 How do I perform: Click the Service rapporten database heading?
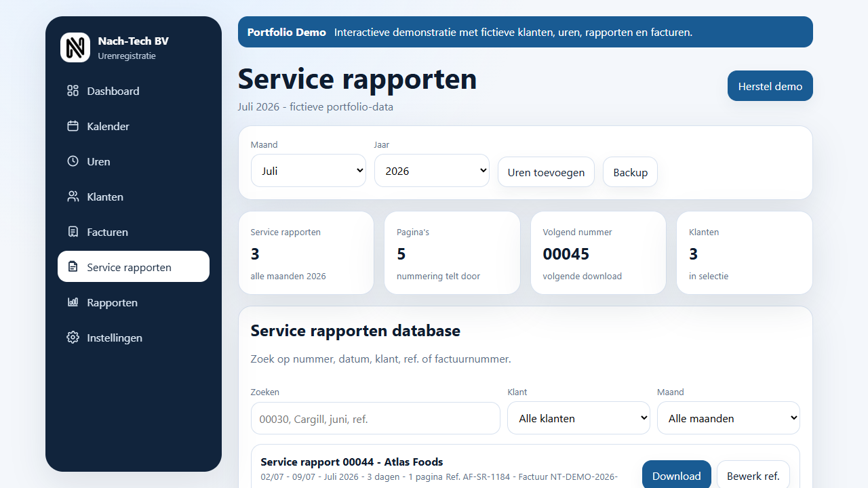[355, 331]
